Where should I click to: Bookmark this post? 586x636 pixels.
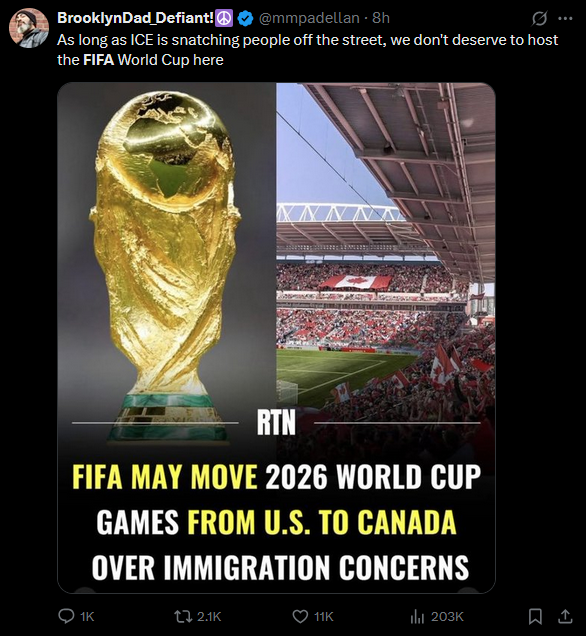[x=535, y=617]
